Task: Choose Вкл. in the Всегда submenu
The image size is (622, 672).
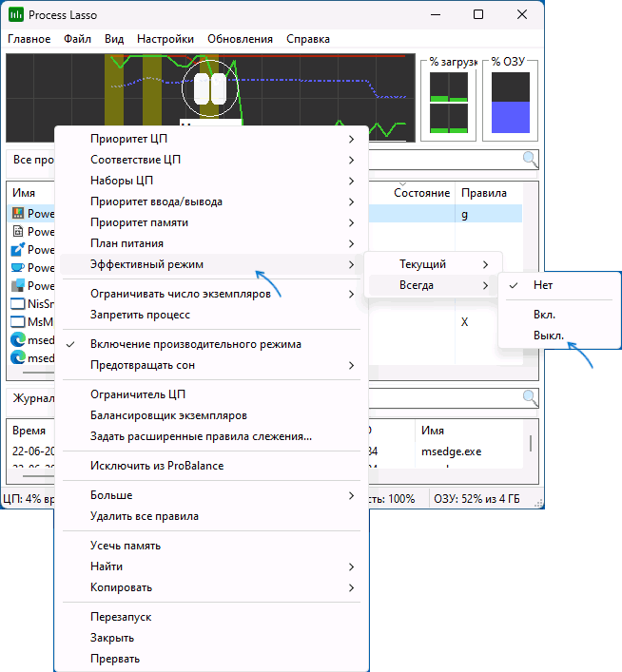Action: pyautogui.click(x=559, y=315)
